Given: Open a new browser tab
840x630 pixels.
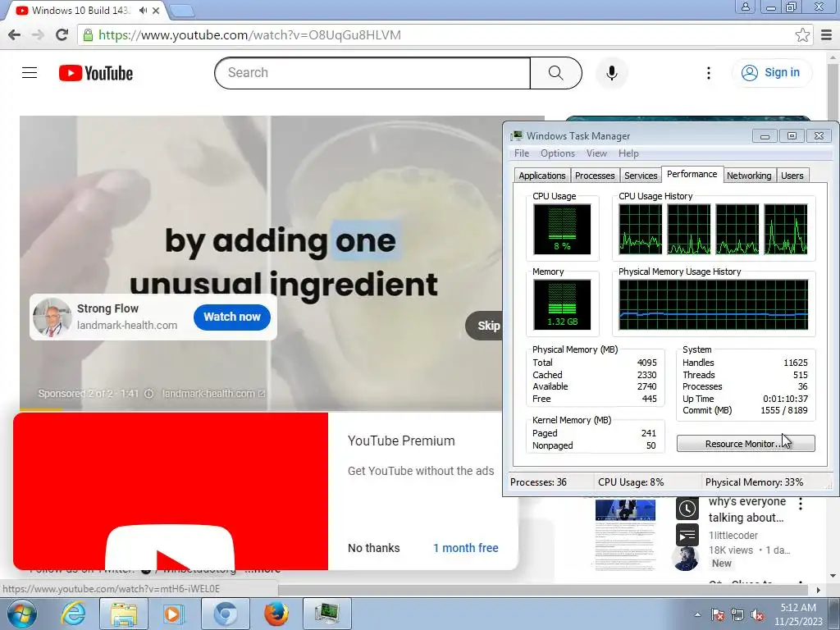Looking at the screenshot, I should [182, 10].
